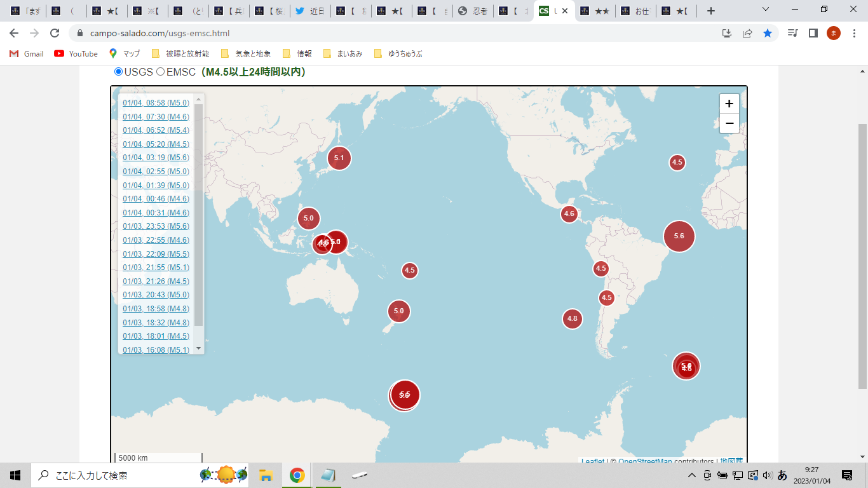
Task: Open the 被曝と放射能 bookmark folder
Action: coord(180,54)
